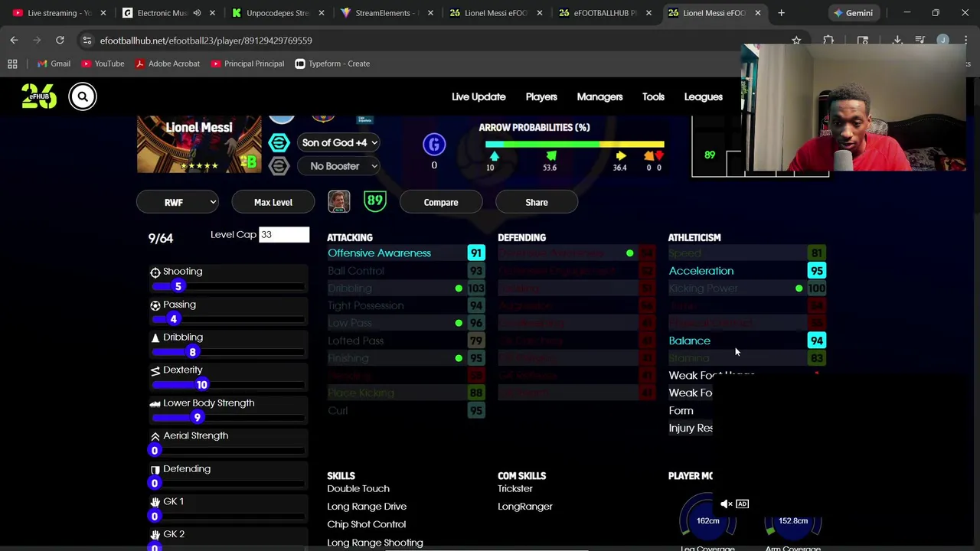Open the Players menu
This screenshot has width=980, height=551.
click(x=541, y=96)
